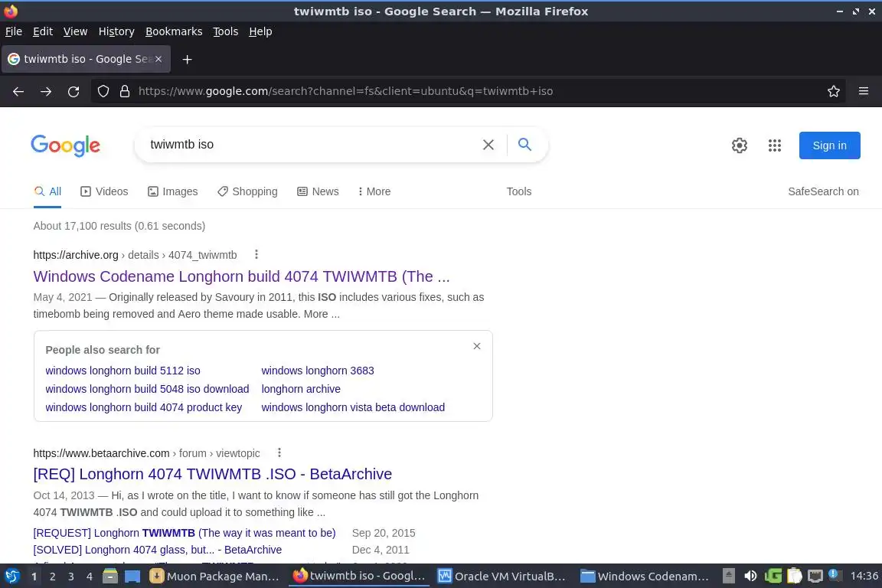
Task: Open file manager icon in taskbar
Action: [110, 577]
